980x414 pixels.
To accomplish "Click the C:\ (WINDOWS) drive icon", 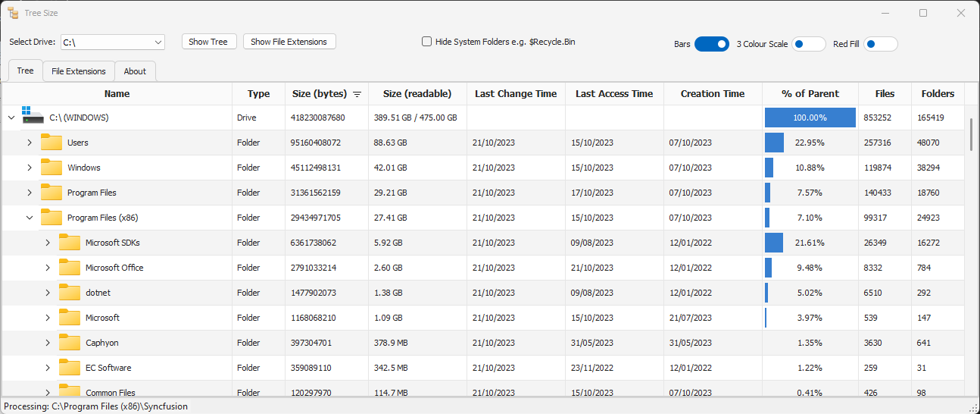I will [33, 117].
